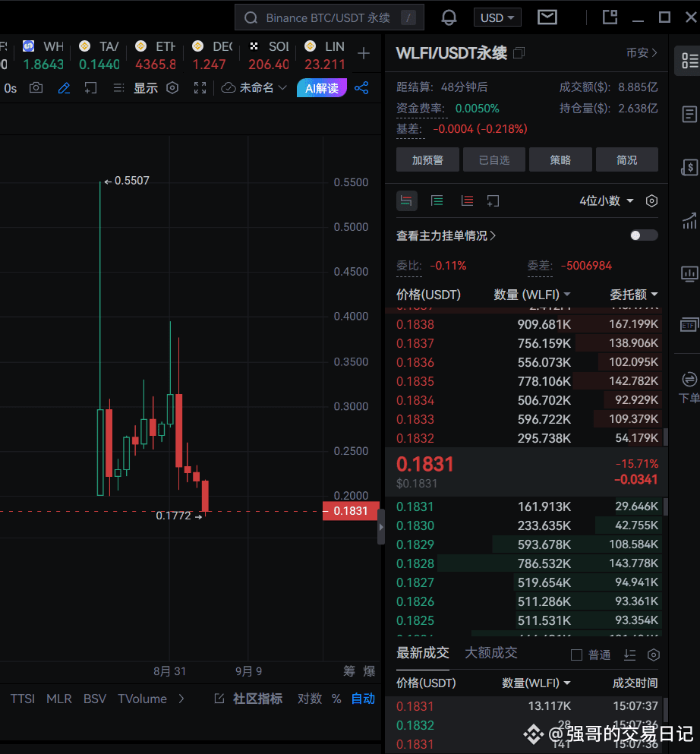Image resolution: width=700 pixels, height=754 pixels.
Task: Open 查看主力挂单情况 link
Action: [446, 235]
